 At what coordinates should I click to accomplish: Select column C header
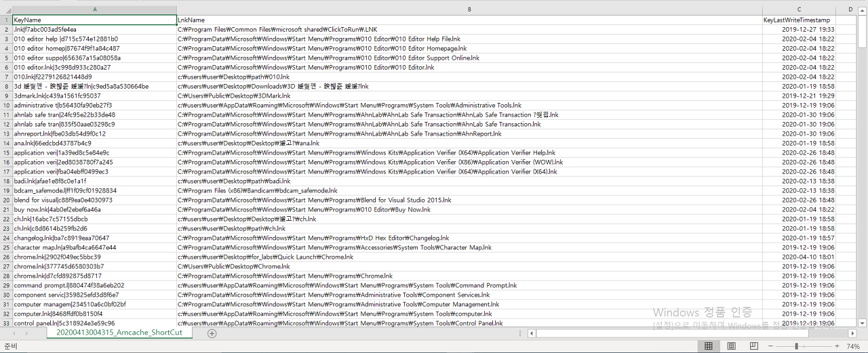800,9
